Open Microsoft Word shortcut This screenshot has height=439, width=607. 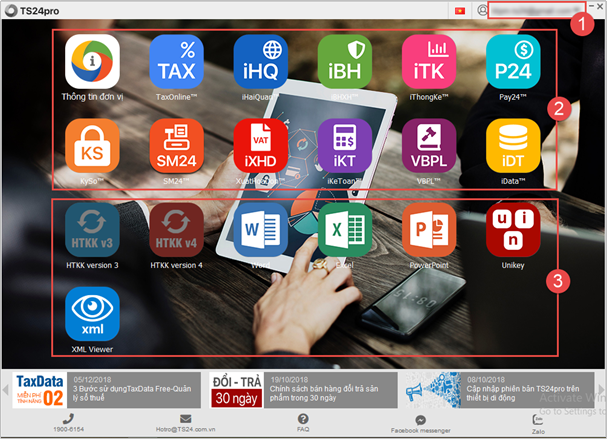point(261,230)
